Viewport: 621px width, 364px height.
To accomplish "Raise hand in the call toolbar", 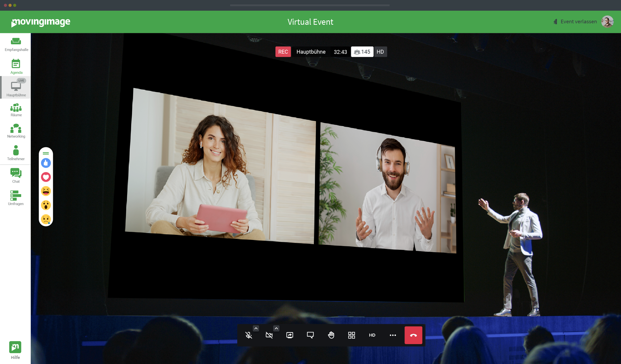I will click(x=331, y=335).
